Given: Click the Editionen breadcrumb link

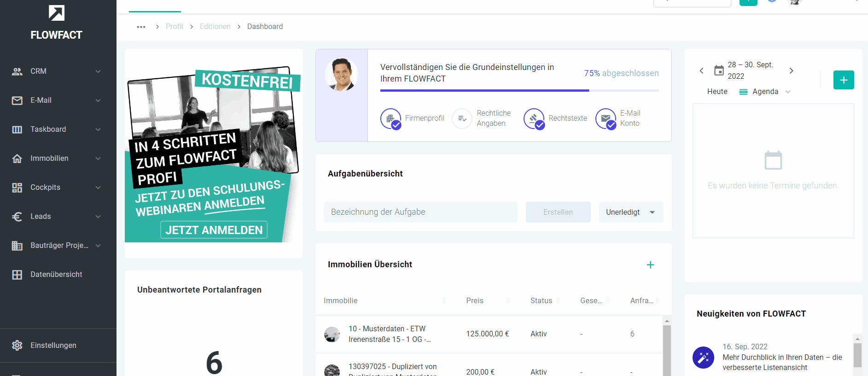Looking at the screenshot, I should pyautogui.click(x=215, y=27).
